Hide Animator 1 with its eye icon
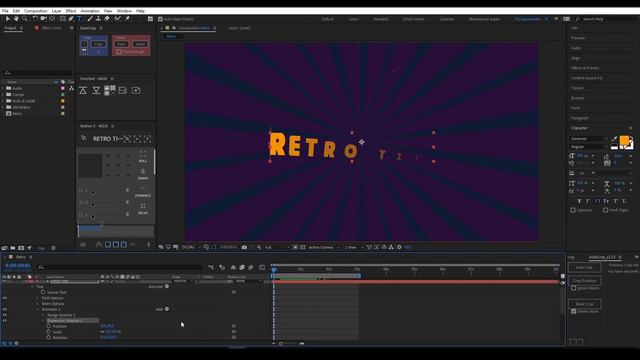 (x=4, y=309)
